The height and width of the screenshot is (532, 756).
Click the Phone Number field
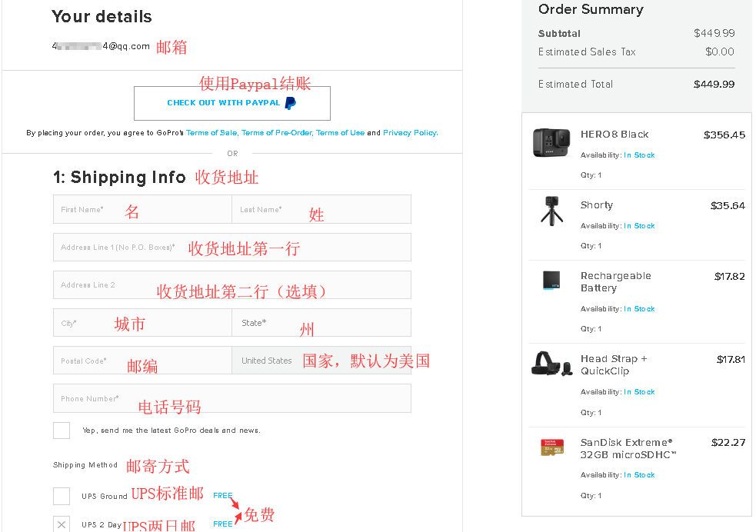click(232, 398)
